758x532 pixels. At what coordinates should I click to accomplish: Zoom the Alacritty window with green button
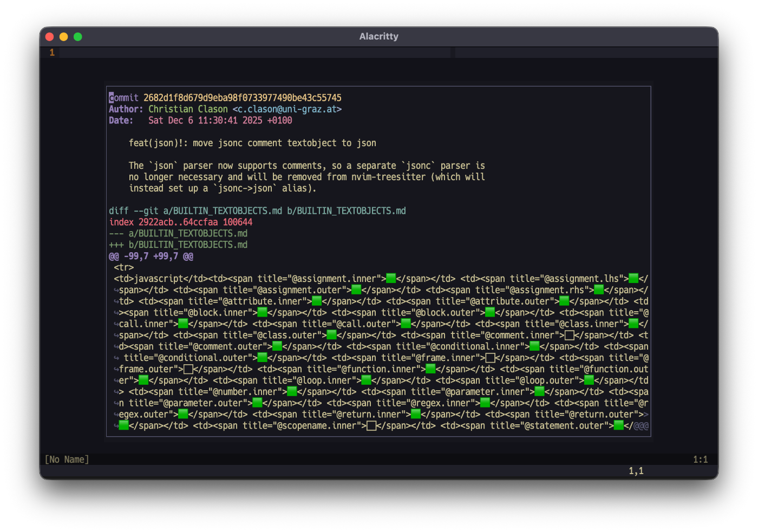78,37
